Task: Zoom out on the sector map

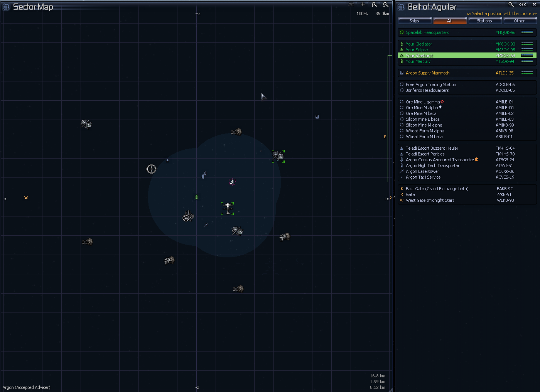Action: (385, 5)
